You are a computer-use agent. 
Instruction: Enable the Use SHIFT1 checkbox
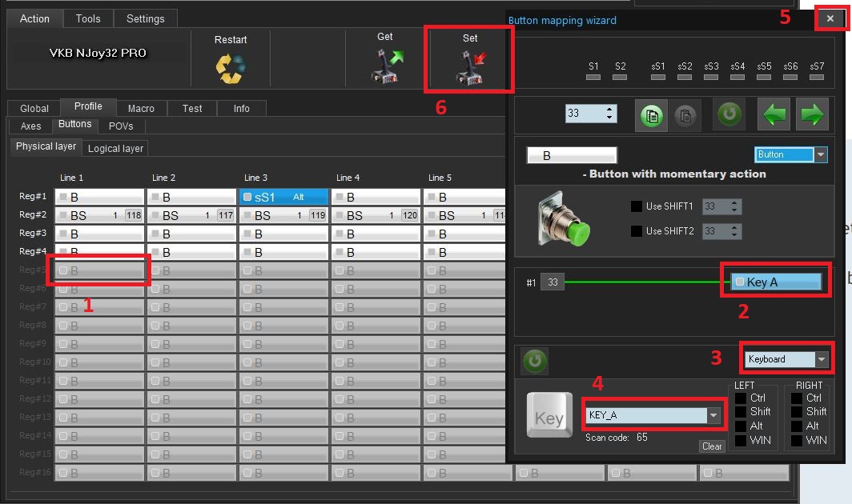[x=637, y=206]
